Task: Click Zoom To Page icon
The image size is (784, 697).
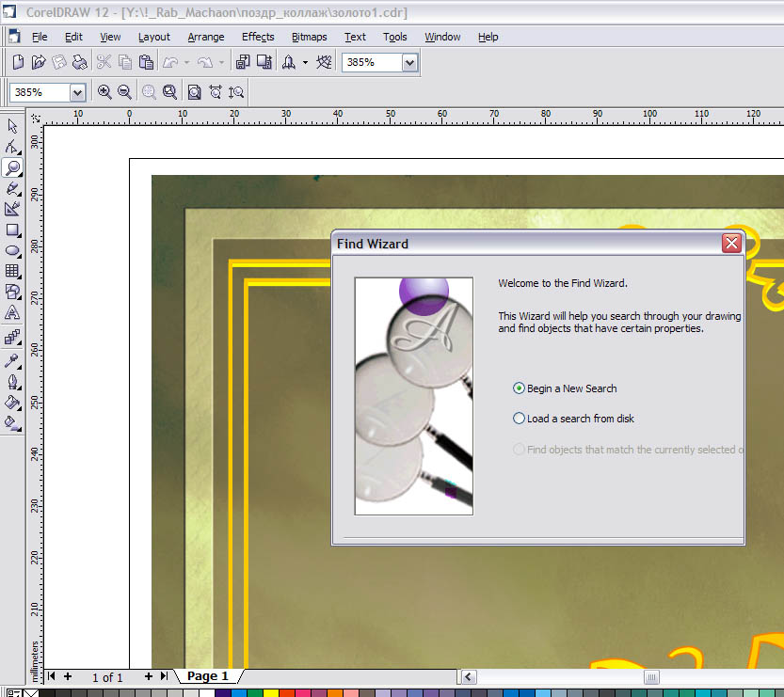Action: [x=194, y=92]
